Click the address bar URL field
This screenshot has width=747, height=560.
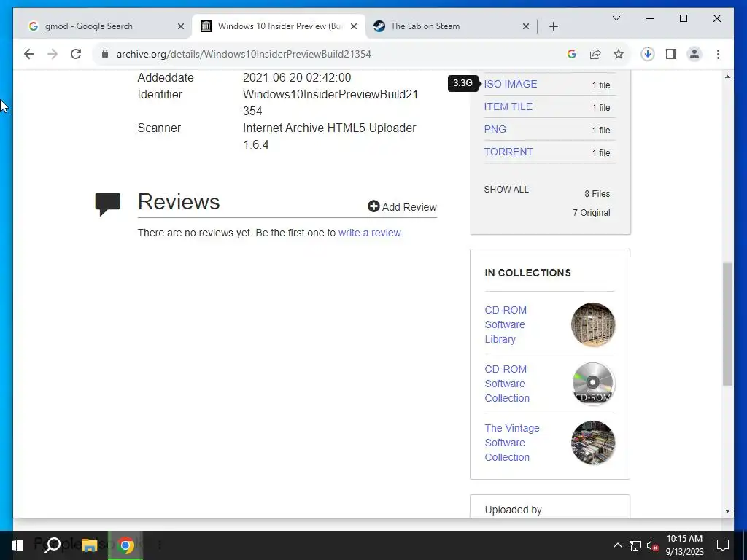tap(333, 54)
